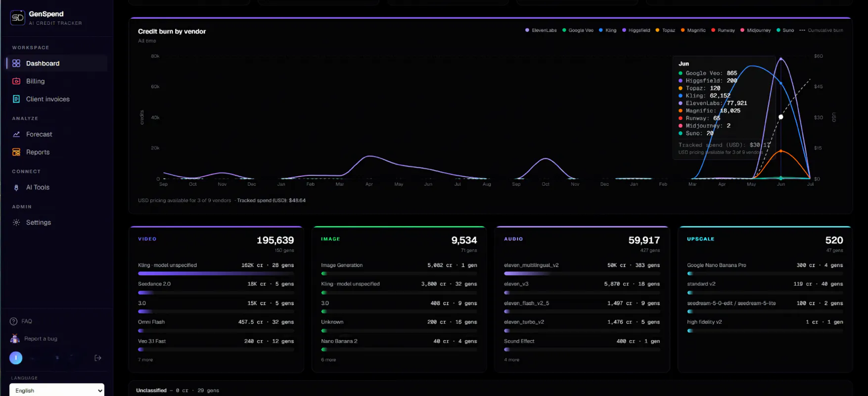Click the Image total 9,534

(464, 240)
